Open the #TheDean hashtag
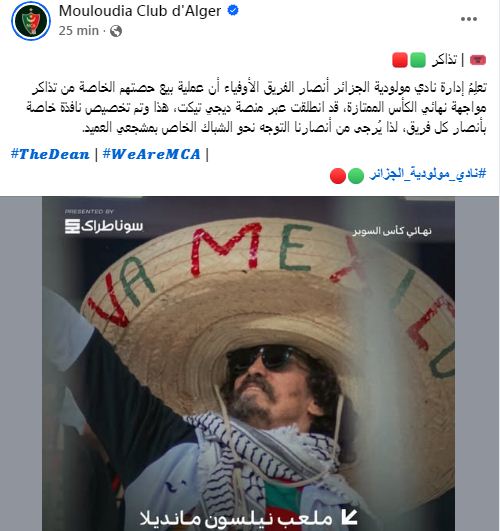 [50, 154]
